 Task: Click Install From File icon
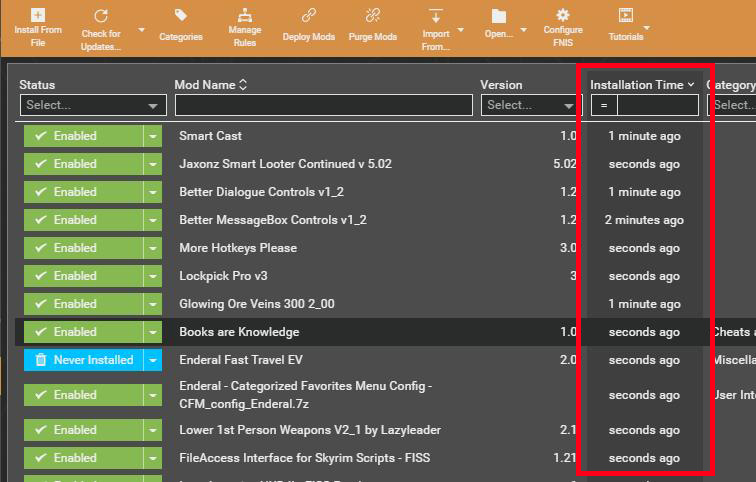tap(38, 14)
